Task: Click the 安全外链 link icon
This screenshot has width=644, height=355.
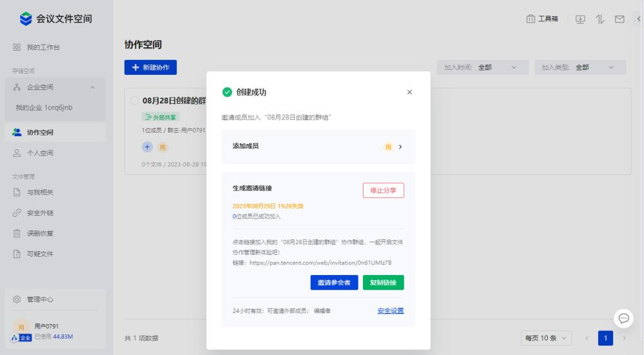Action: click(x=17, y=213)
